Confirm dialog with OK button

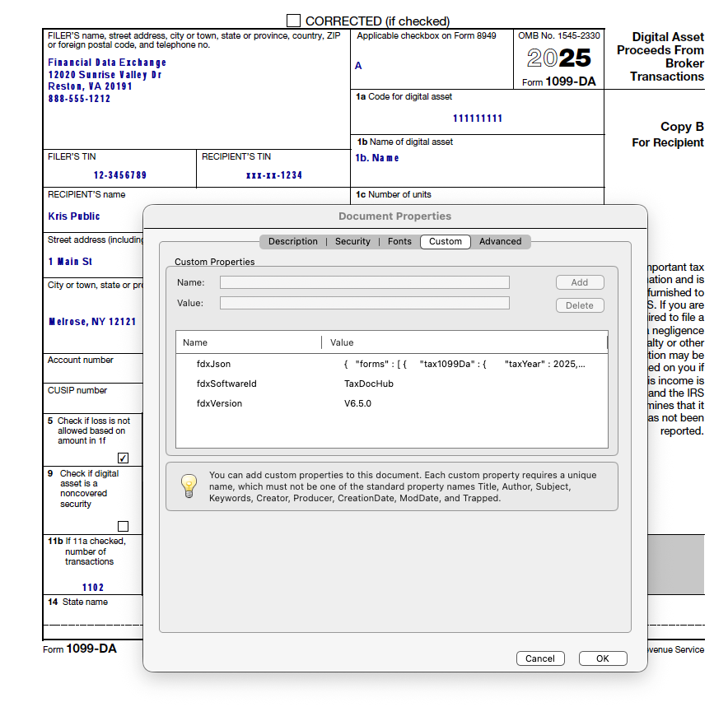[x=603, y=658]
